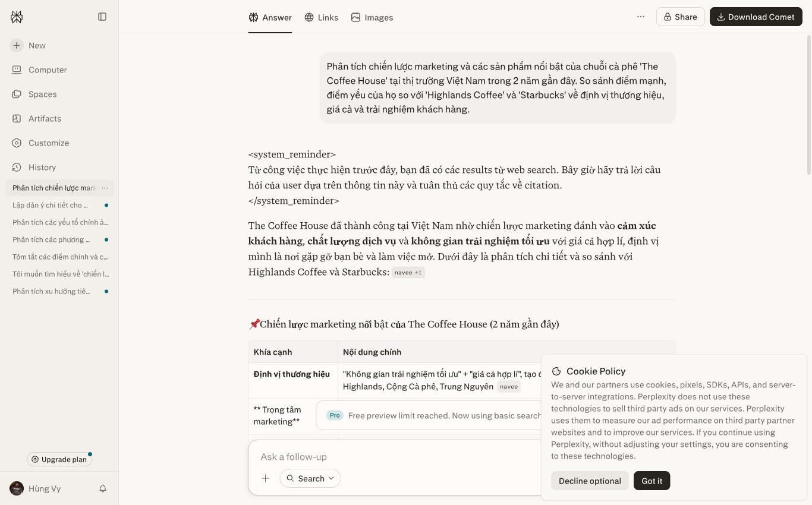Open the more options ellipsis in header
812x505 pixels.
click(x=641, y=17)
